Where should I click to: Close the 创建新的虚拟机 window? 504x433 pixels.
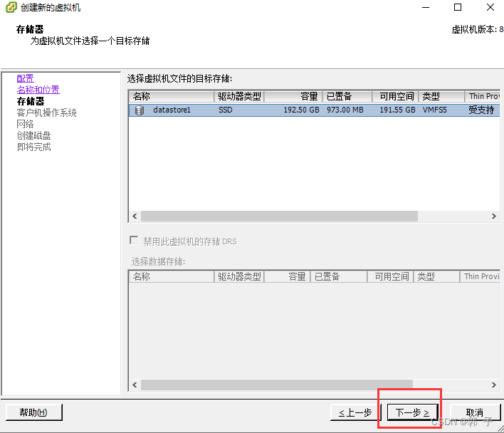pos(490,7)
